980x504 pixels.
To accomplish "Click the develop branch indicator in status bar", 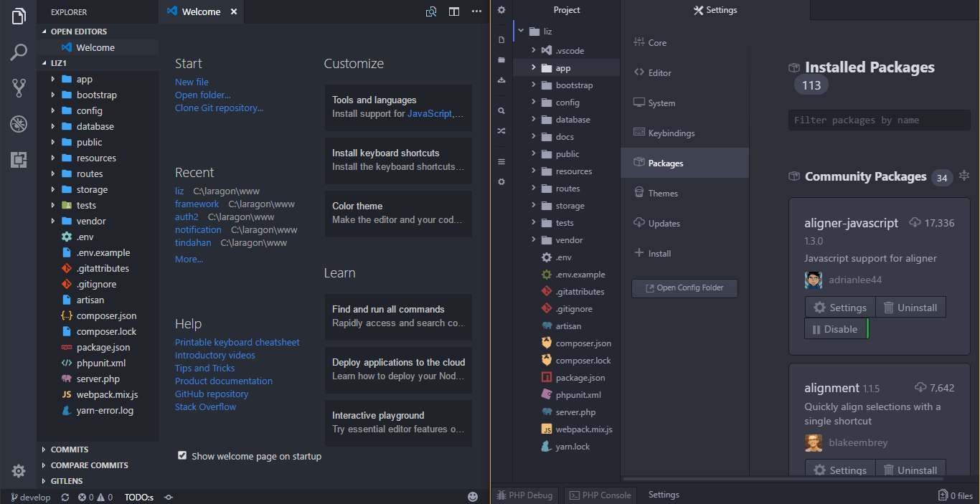I will (x=31, y=497).
